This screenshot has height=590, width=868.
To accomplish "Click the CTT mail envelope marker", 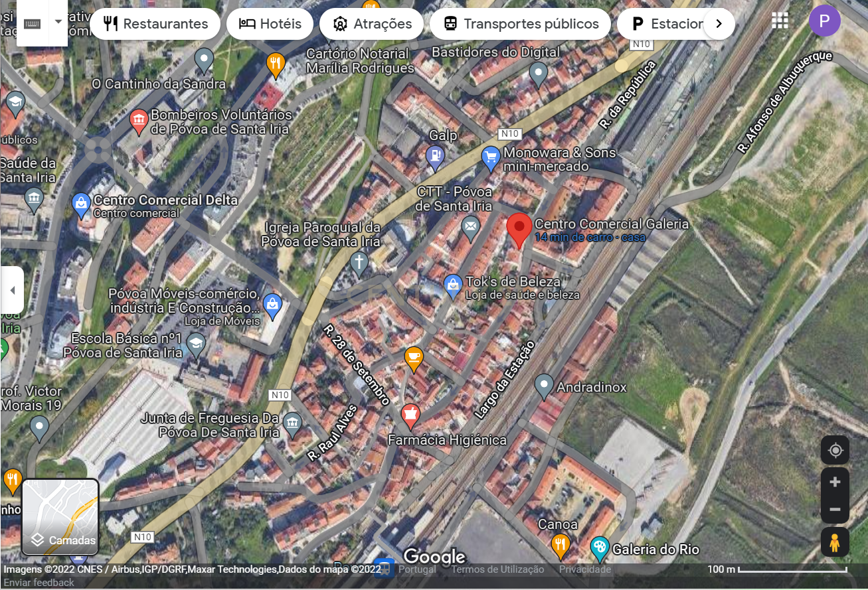I will pyautogui.click(x=471, y=229).
